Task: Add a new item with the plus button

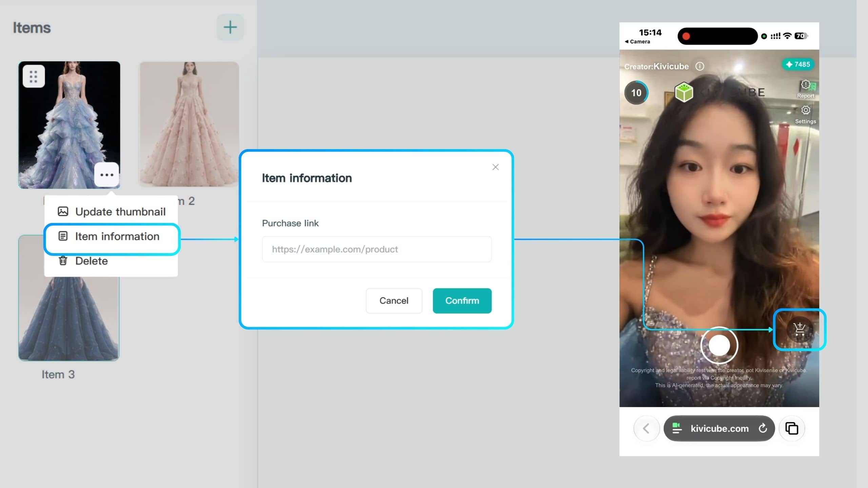Action: tap(230, 27)
